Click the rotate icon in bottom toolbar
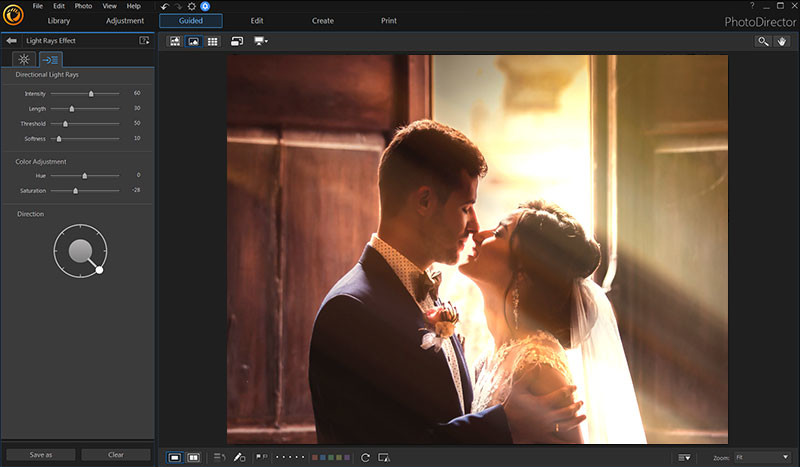 [365, 457]
